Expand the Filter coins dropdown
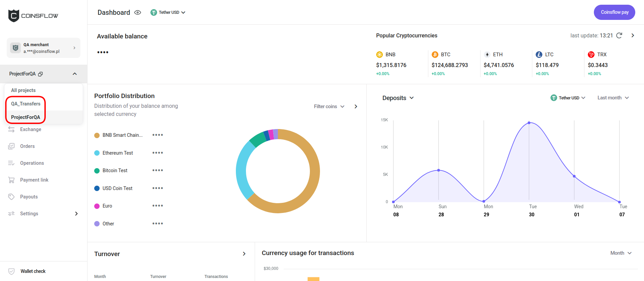 [329, 106]
